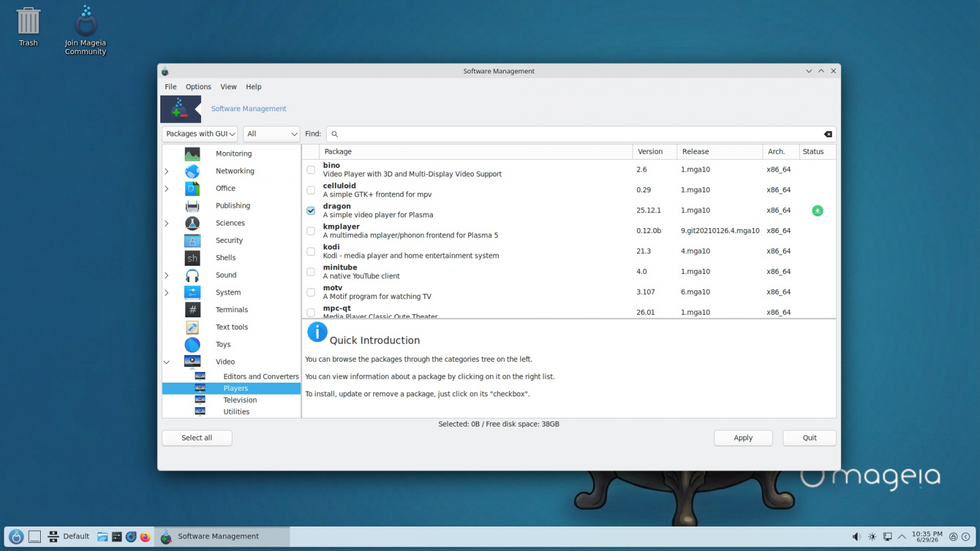The height and width of the screenshot is (551, 980).
Task: Expand the Sound category
Action: (x=166, y=275)
